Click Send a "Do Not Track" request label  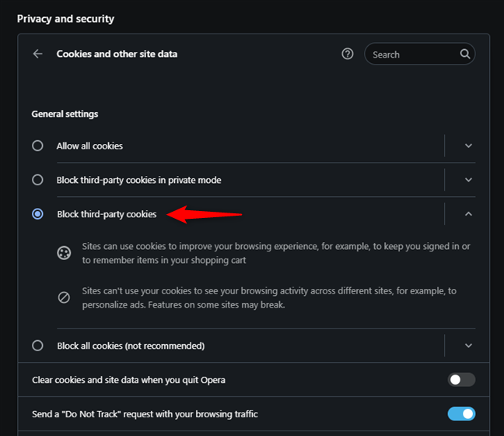click(x=145, y=414)
